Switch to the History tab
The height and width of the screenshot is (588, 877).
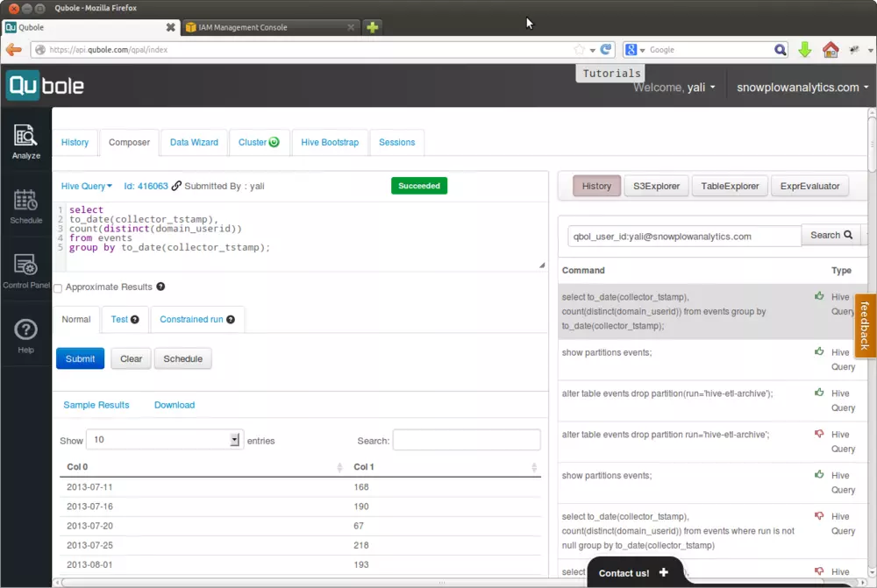(75, 143)
